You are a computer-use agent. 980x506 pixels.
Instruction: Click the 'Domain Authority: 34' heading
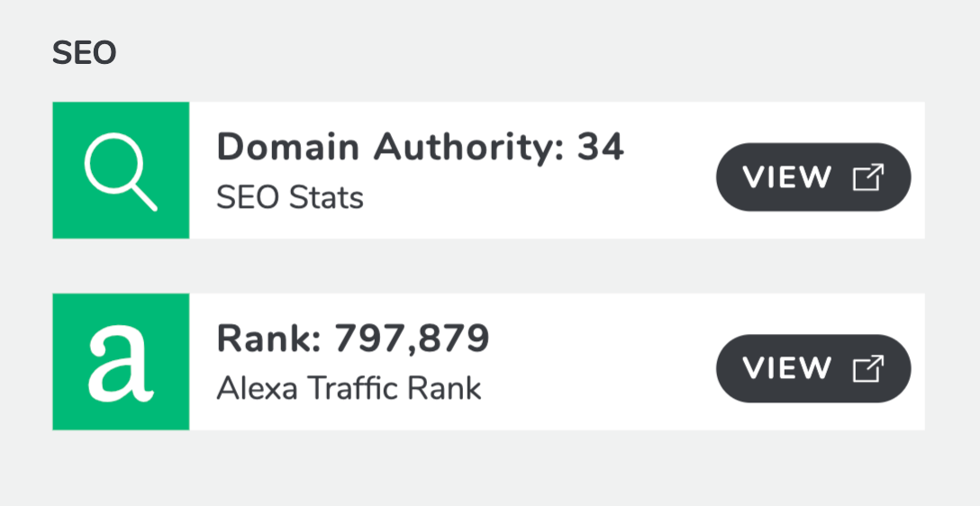(420, 149)
